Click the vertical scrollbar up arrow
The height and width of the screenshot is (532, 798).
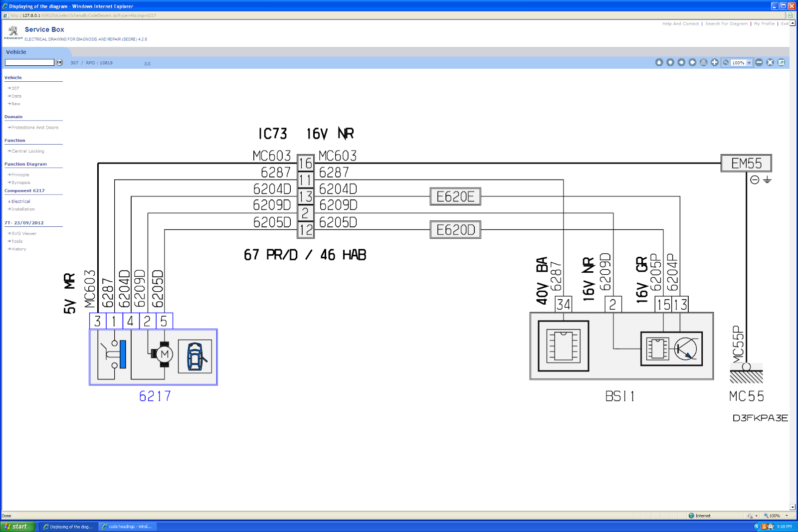coord(793,23)
